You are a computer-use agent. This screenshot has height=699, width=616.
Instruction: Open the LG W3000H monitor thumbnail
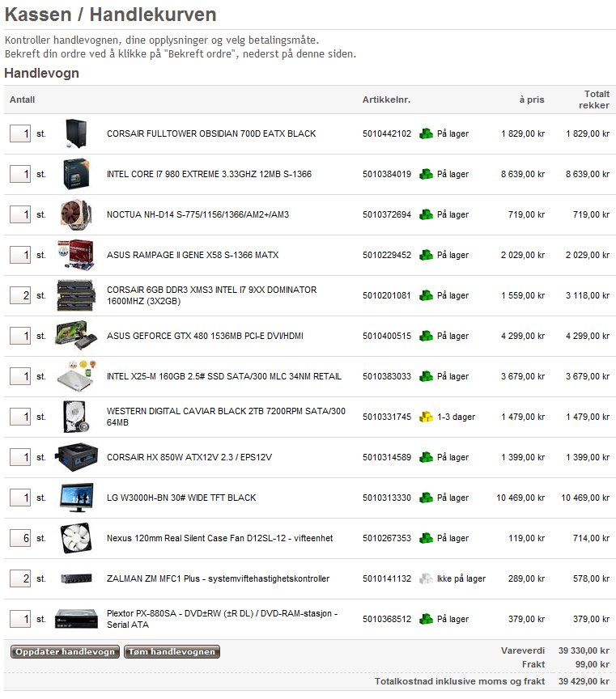click(x=77, y=498)
